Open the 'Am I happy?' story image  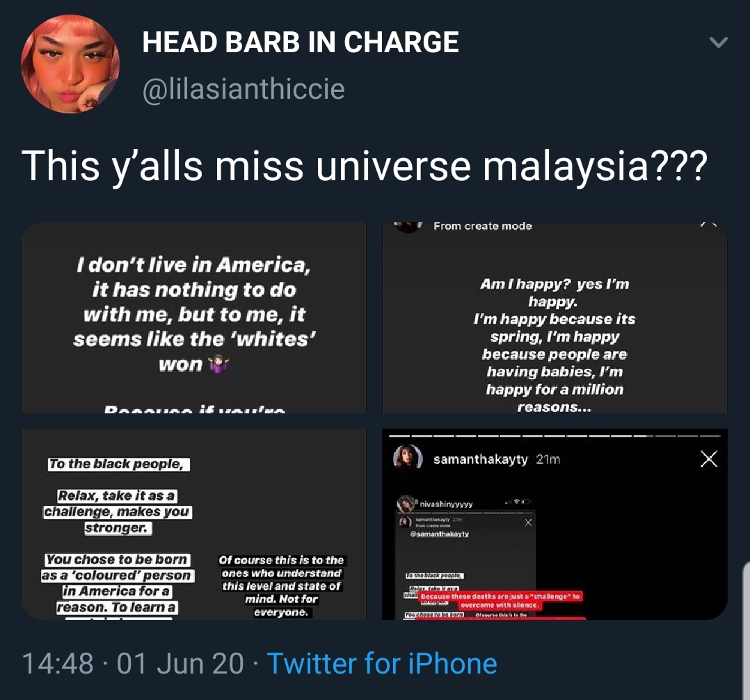click(555, 317)
